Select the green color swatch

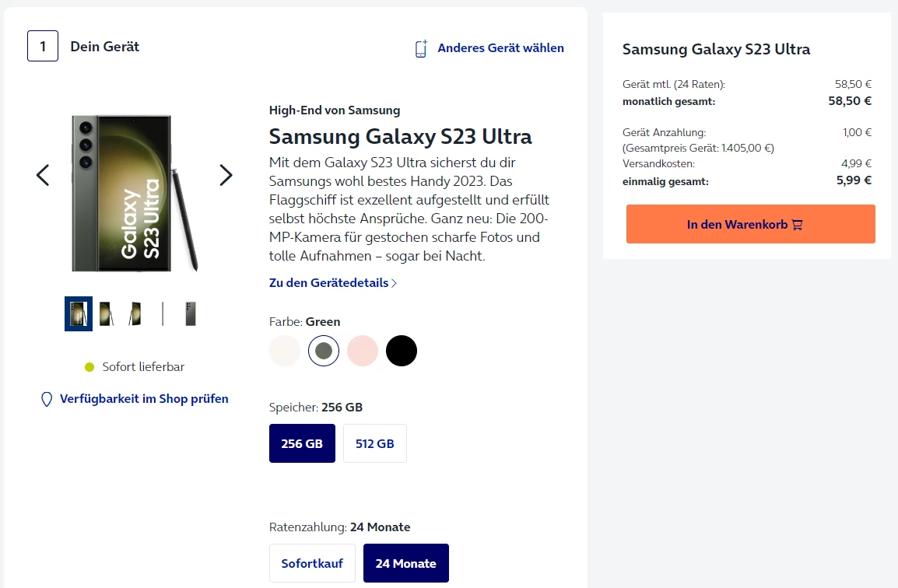[324, 351]
